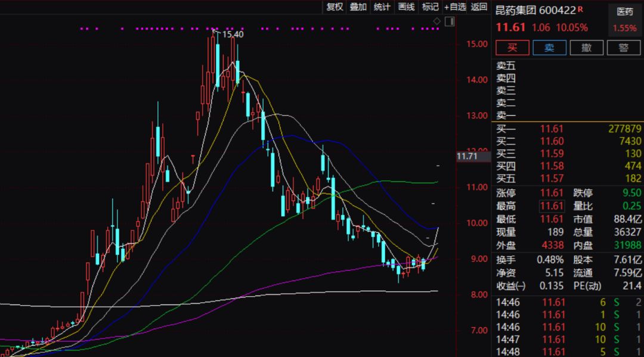Click the red R margin-trading badge
This screenshot has height=357, width=644.
pyautogui.click(x=580, y=9)
